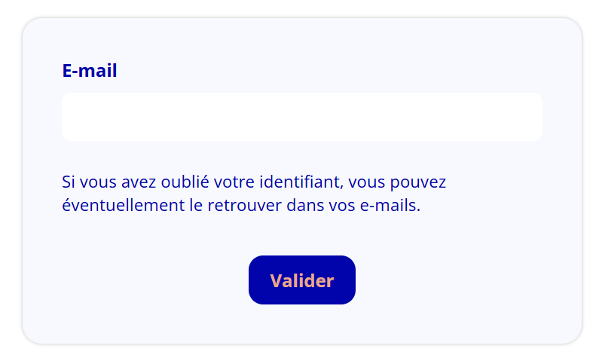The width and height of the screenshot is (596, 364).
Task: Submit the form with Valider
Action: pyautogui.click(x=301, y=280)
